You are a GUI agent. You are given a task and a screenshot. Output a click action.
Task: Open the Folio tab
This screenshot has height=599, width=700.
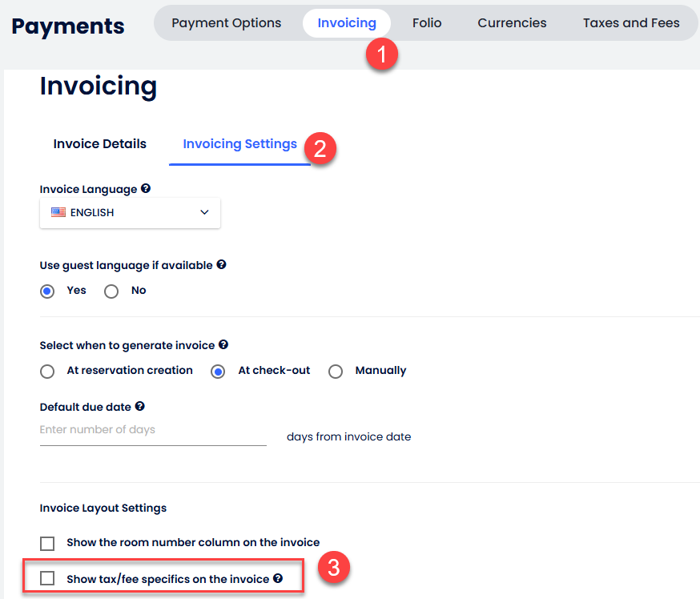(x=427, y=23)
